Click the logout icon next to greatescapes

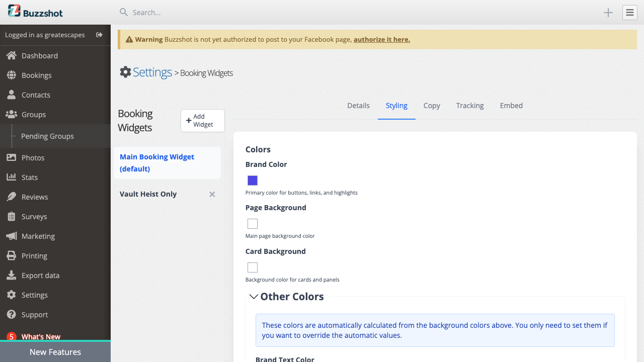click(x=99, y=35)
